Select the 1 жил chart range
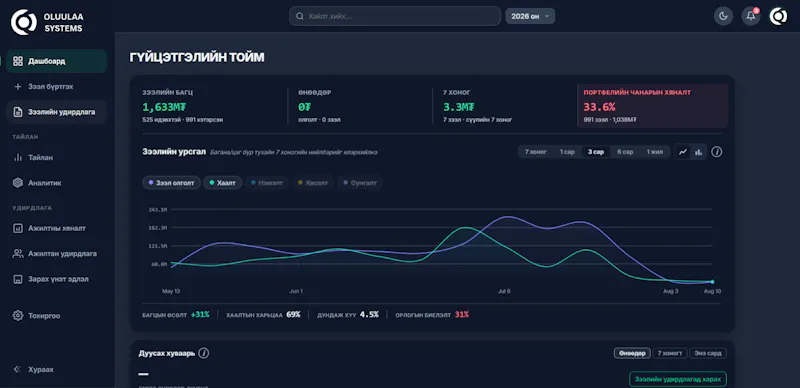Image resolution: width=800 pixels, height=388 pixels. pos(655,152)
